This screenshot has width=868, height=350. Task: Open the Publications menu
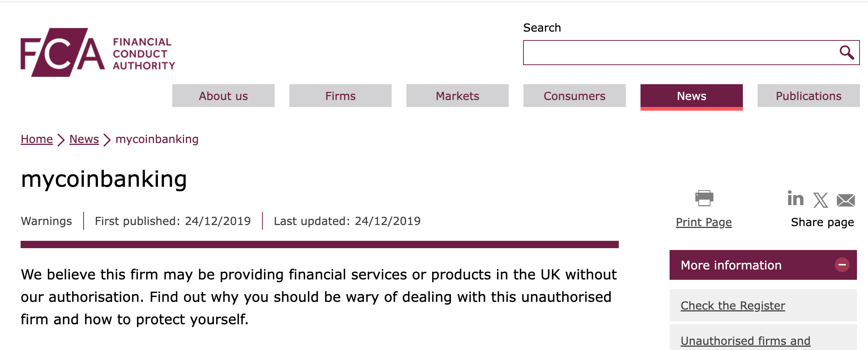coord(809,96)
